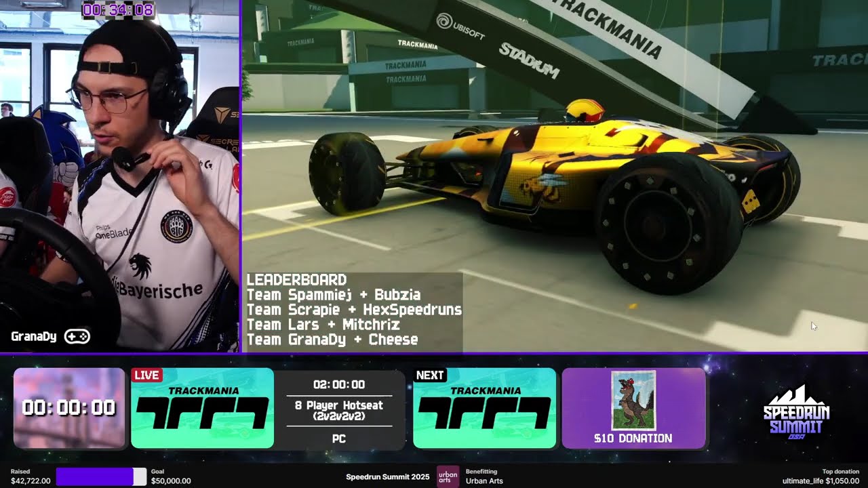
Task: Click the Speedrun Summit 2025 text
Action: coord(388,477)
